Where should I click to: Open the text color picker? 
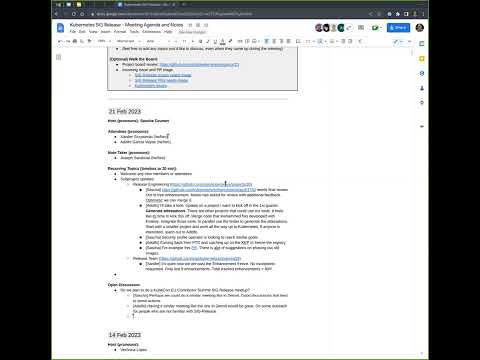222,41
